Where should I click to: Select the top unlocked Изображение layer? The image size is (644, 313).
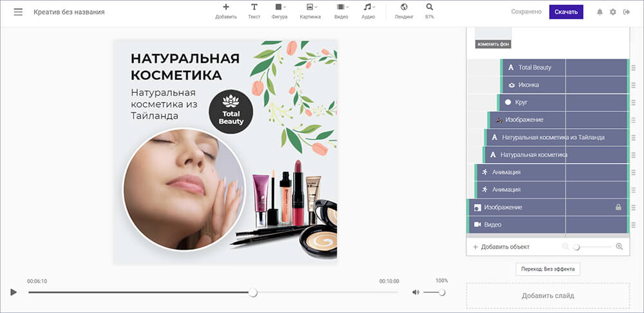click(558, 120)
